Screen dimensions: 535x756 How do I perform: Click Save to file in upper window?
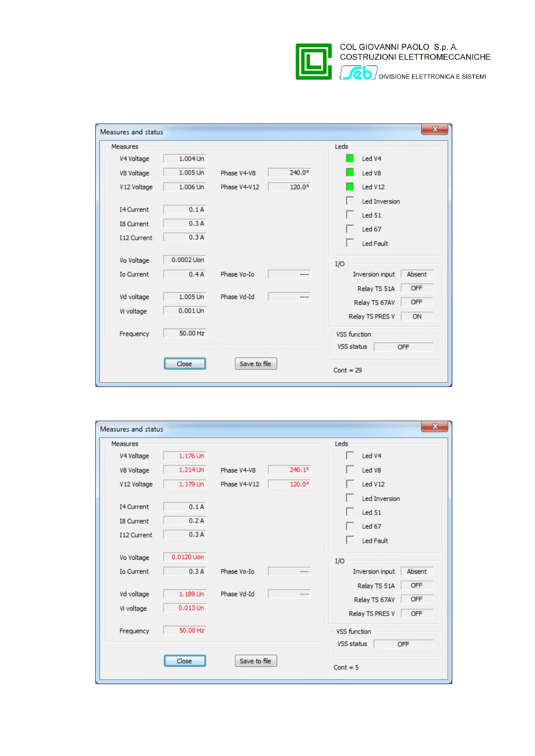pyautogui.click(x=256, y=364)
